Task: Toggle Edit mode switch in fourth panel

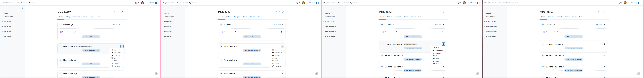Action: (x=639, y=3)
